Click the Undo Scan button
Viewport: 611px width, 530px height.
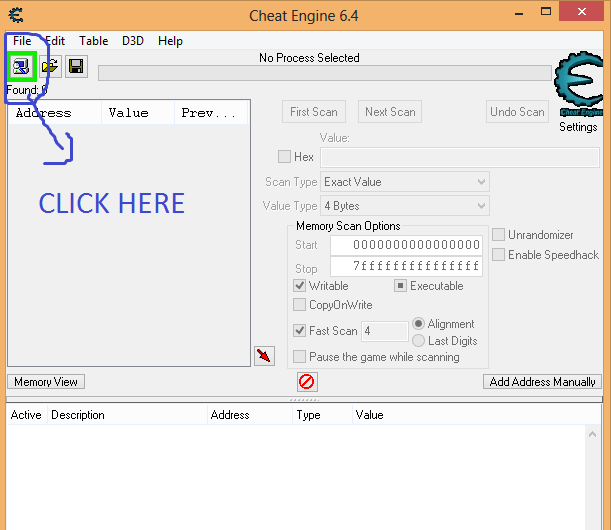pos(517,112)
